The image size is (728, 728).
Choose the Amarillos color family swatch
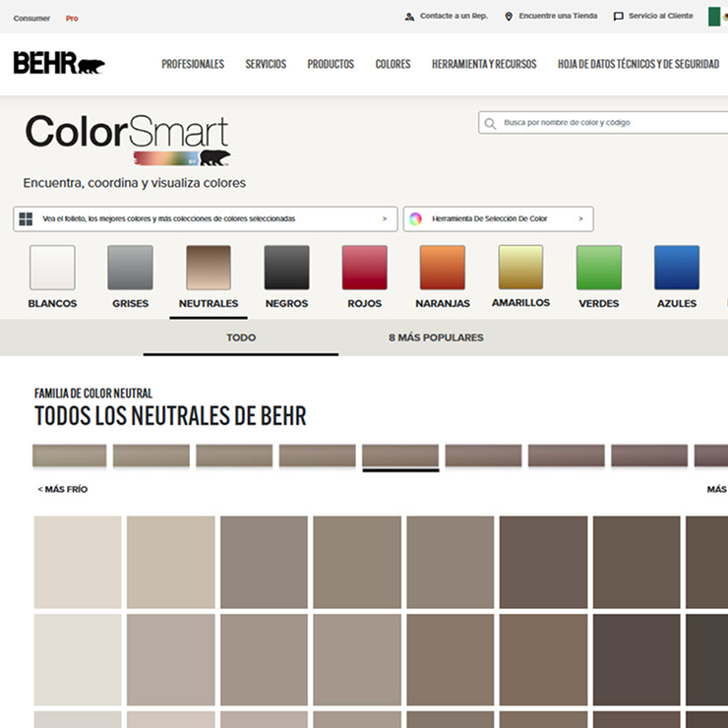click(x=520, y=267)
